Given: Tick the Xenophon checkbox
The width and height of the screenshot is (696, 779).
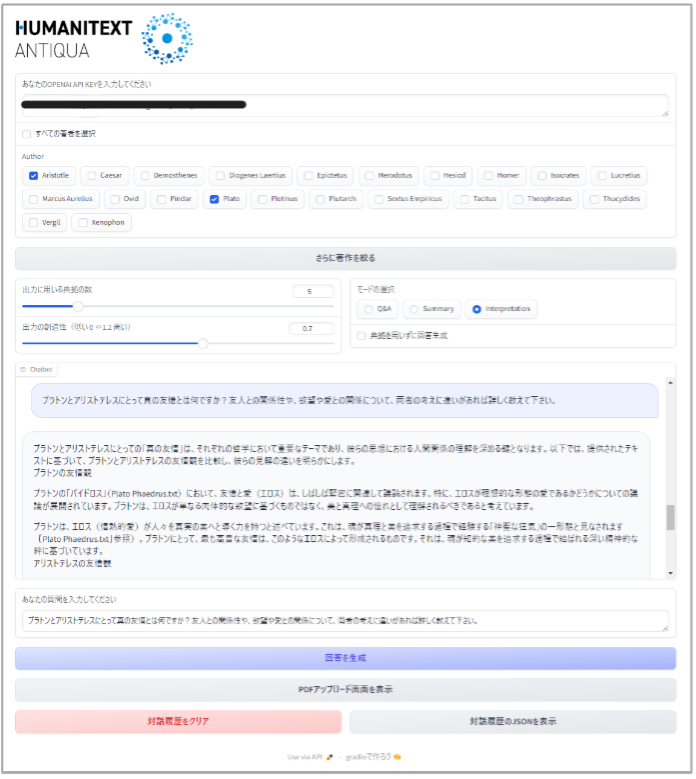Looking at the screenshot, I should pyautogui.click(x=83, y=223).
